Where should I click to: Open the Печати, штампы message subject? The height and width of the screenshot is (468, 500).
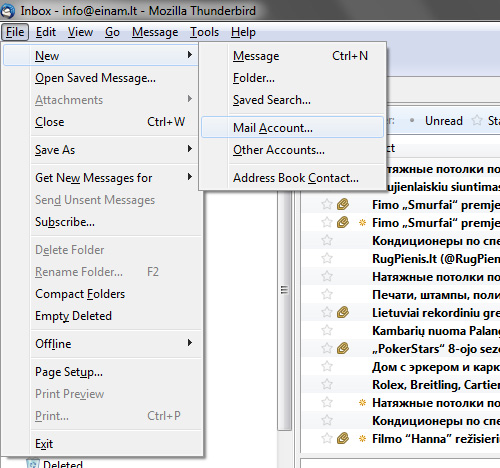[436, 295]
